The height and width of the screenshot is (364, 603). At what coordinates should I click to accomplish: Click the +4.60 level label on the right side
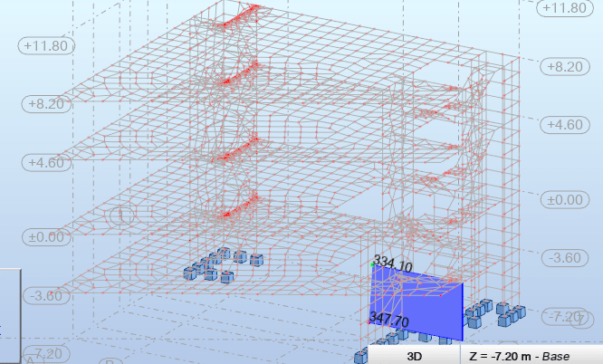point(565,125)
